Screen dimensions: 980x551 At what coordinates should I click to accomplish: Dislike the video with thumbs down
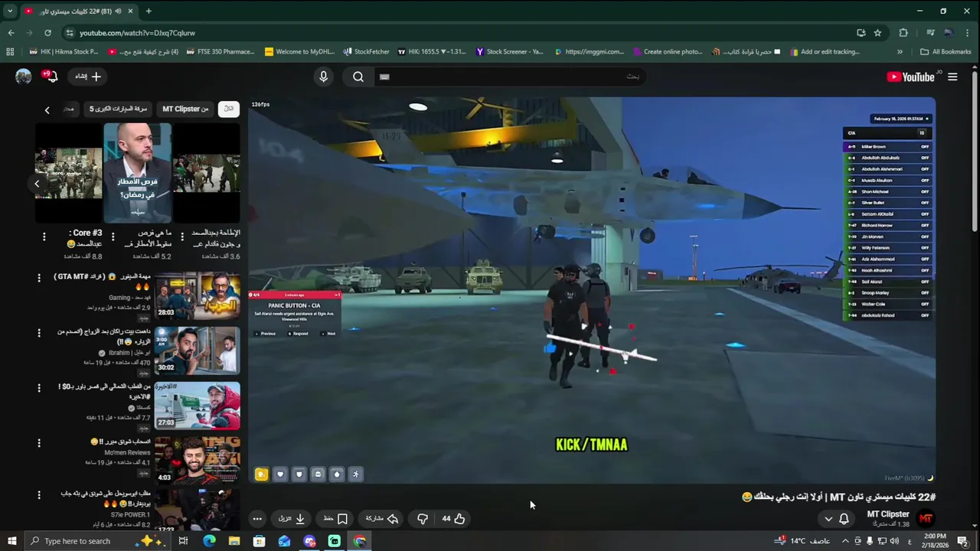(x=423, y=519)
